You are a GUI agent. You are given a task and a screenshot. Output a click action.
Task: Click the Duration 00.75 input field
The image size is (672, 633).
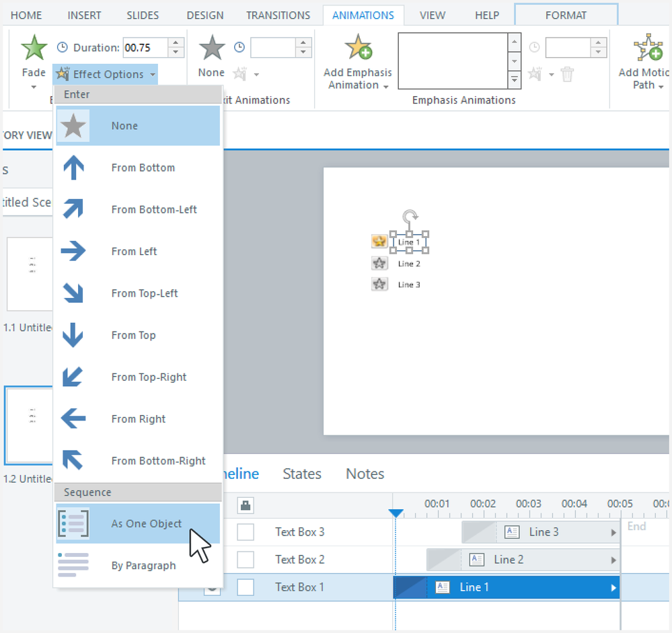[146, 47]
